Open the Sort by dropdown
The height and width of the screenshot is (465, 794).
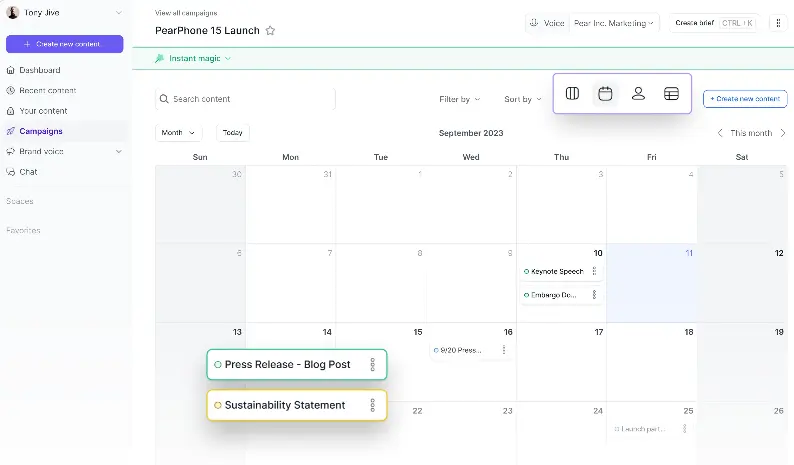(522, 99)
